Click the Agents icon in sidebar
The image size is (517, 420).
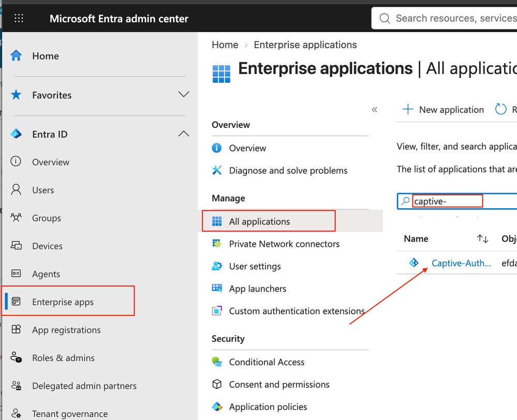(16, 273)
